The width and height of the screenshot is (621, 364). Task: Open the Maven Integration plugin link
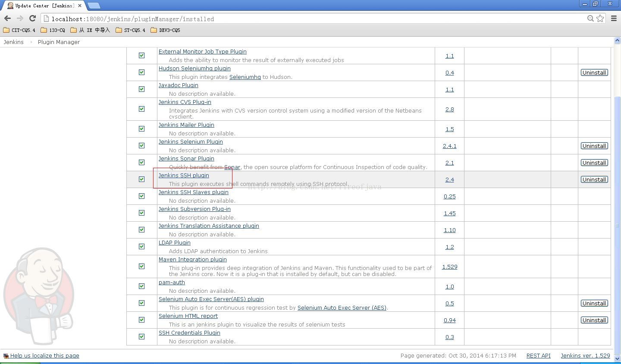(x=192, y=260)
